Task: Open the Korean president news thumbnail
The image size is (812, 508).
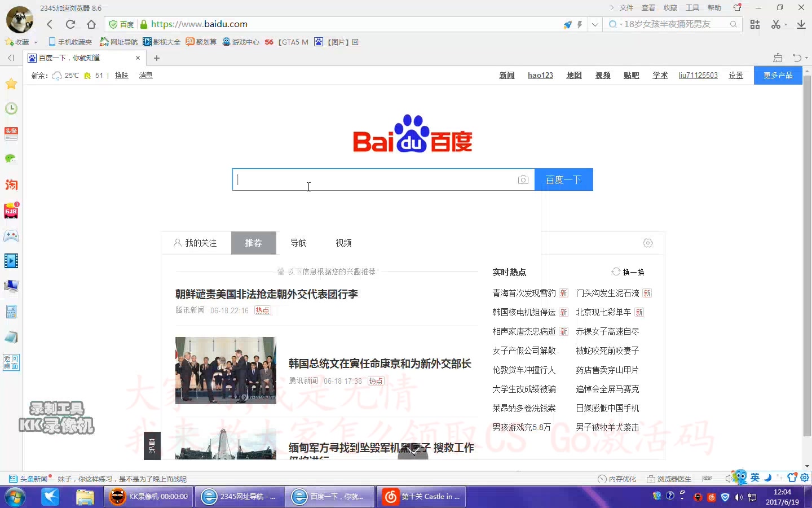Action: coord(226,370)
